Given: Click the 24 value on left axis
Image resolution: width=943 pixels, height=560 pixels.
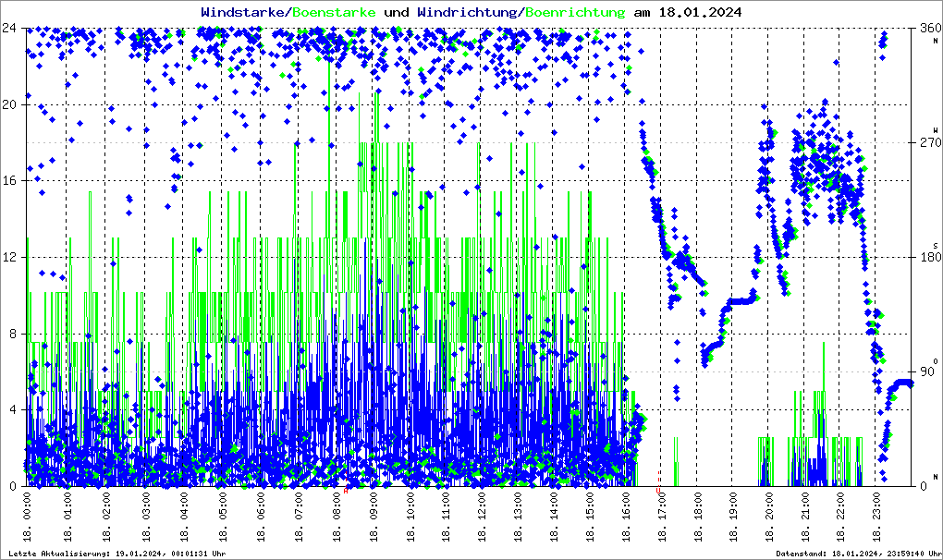Looking at the screenshot, I should click(x=12, y=28).
